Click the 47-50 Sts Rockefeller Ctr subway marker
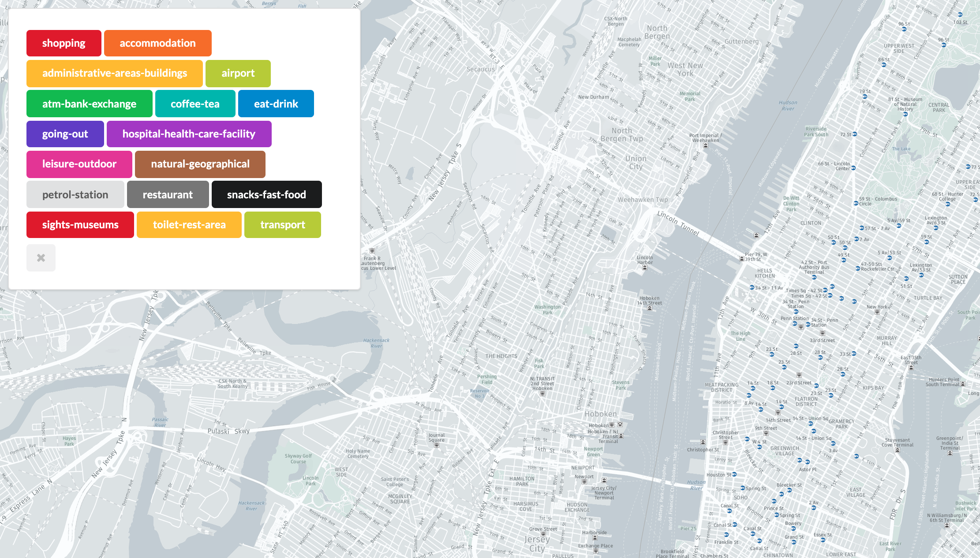The image size is (980, 558). 857,268
